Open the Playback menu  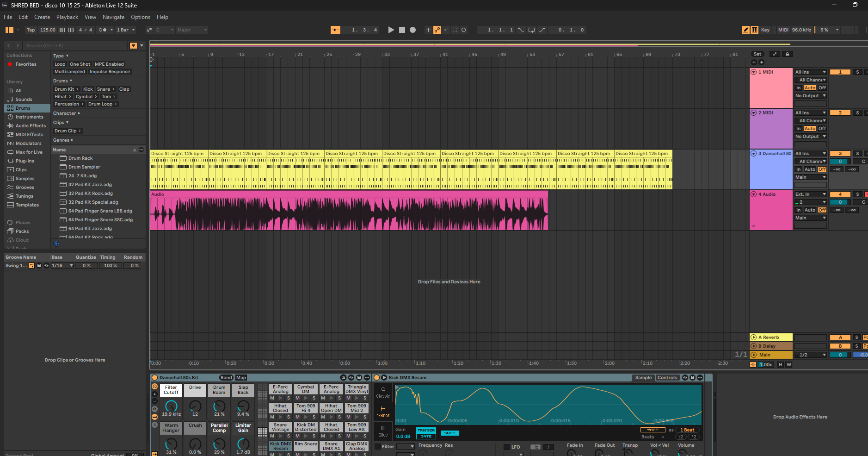point(68,17)
